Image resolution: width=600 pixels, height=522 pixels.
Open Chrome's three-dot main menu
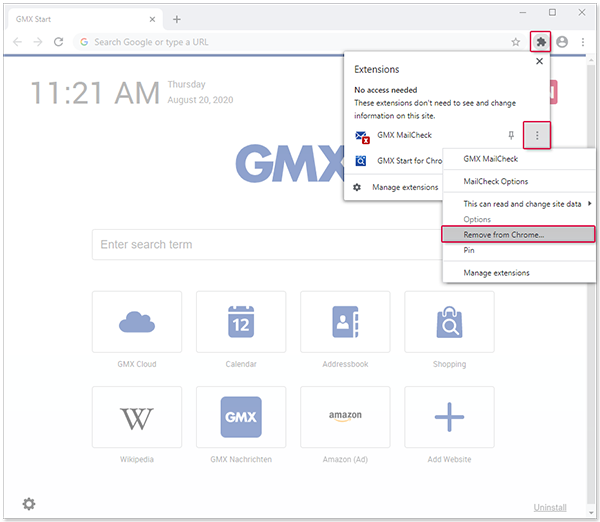582,42
